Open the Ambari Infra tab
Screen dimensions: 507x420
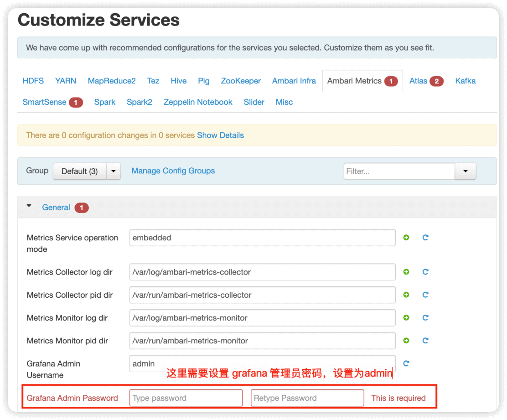point(294,81)
